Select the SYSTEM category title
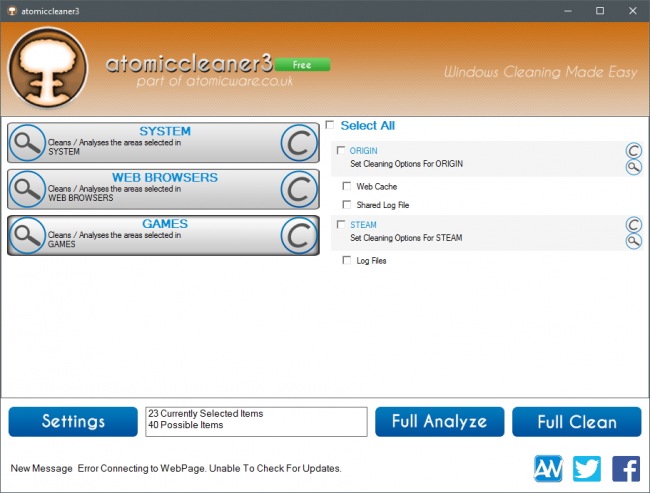 pos(165,131)
